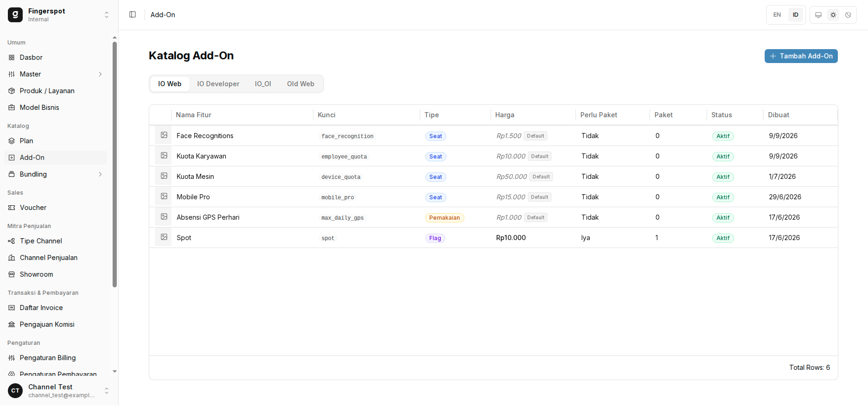Click the Produk / Layanan box icon

click(x=12, y=91)
